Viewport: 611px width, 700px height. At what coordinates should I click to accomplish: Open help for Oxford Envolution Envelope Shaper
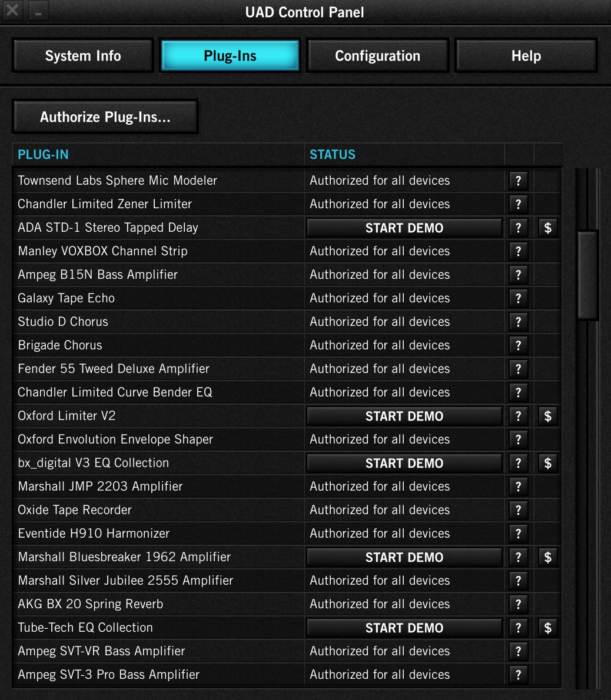click(518, 440)
